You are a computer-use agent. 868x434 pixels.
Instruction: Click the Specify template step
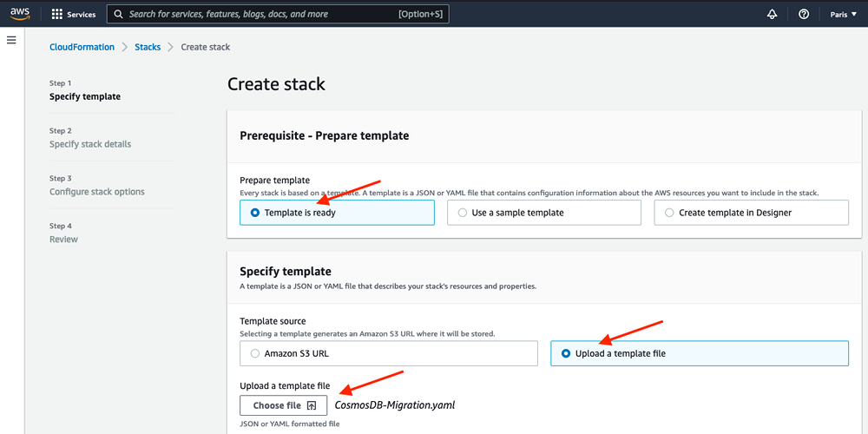click(85, 96)
